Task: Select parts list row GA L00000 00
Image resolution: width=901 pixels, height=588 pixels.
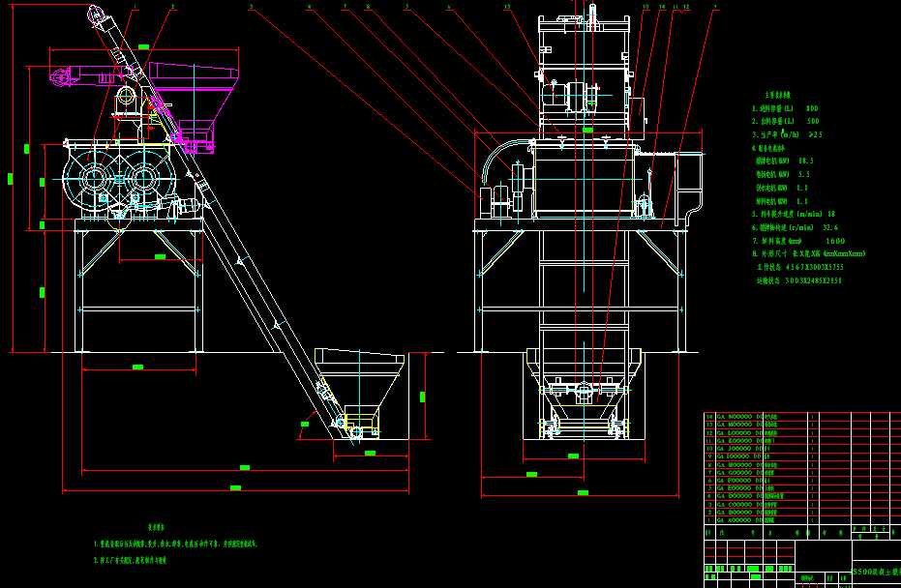Action: [x=804, y=432]
